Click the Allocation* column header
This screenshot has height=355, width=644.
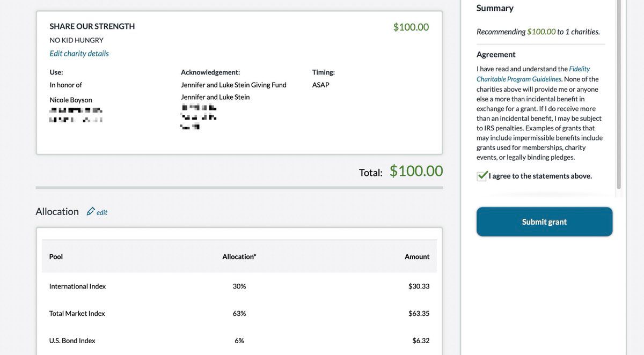tap(239, 256)
